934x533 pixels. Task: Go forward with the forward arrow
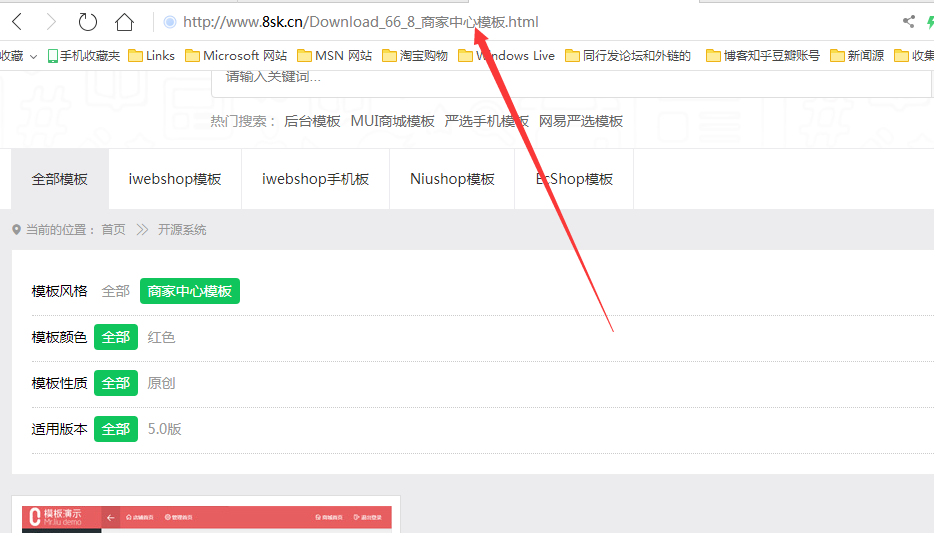[x=51, y=22]
